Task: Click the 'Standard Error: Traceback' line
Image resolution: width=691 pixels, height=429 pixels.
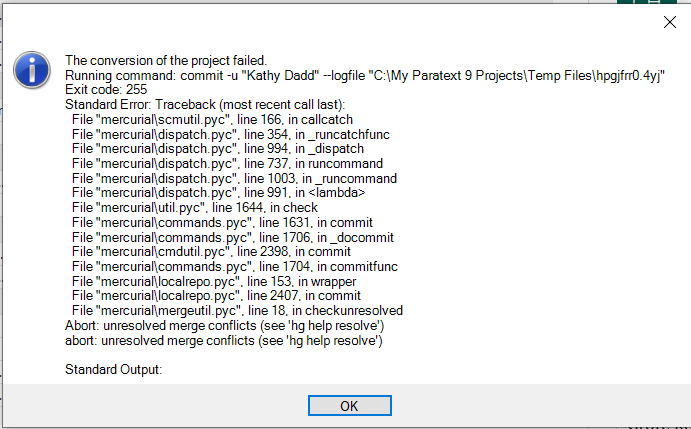Action: tap(205, 104)
